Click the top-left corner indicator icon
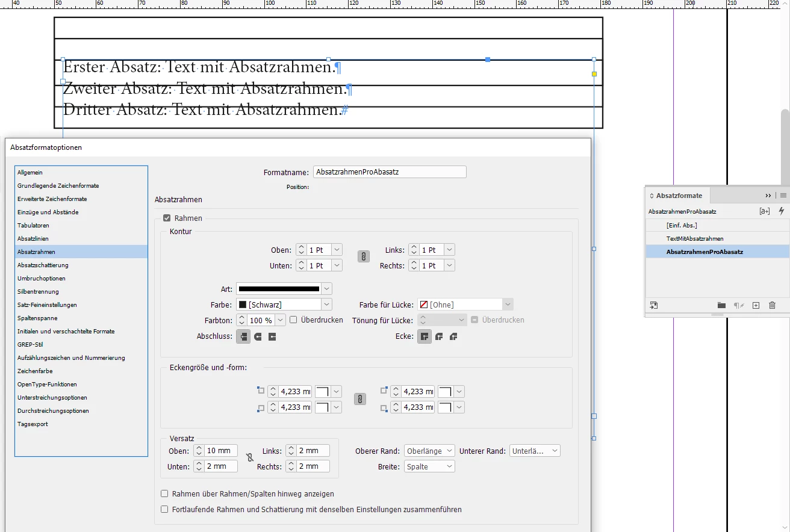790x532 pixels. 260,391
